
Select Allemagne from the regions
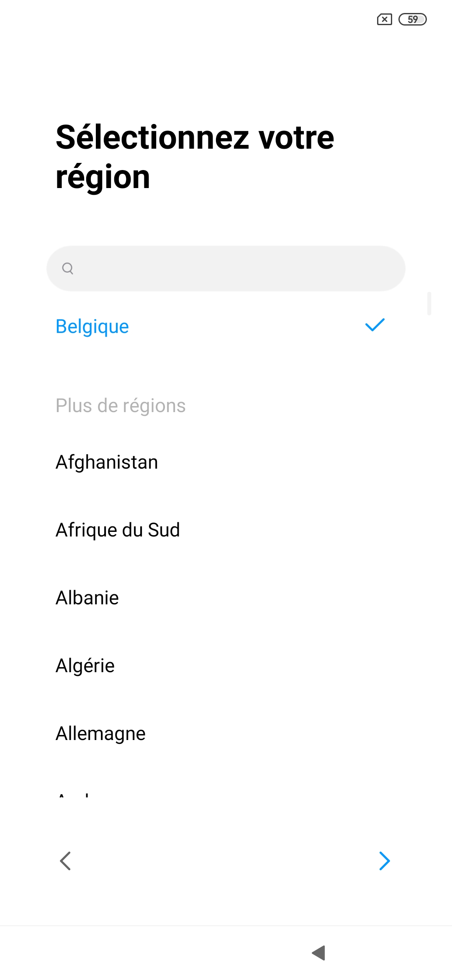click(x=100, y=734)
